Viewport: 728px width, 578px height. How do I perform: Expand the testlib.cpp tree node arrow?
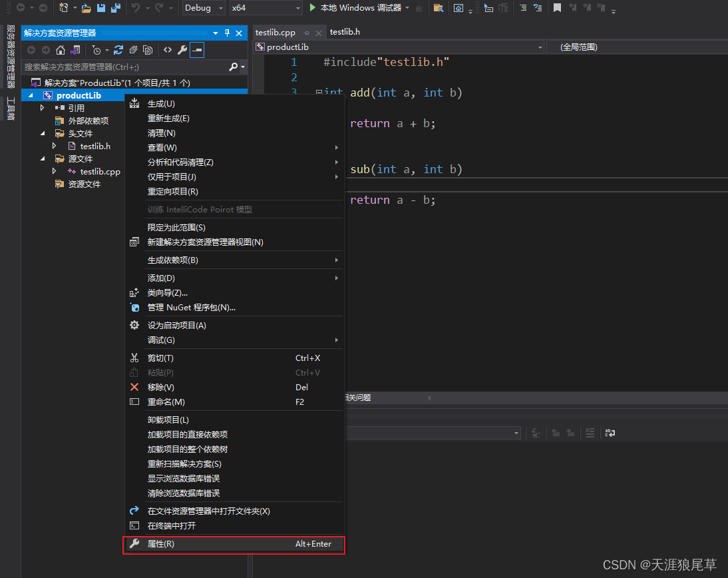tap(55, 171)
